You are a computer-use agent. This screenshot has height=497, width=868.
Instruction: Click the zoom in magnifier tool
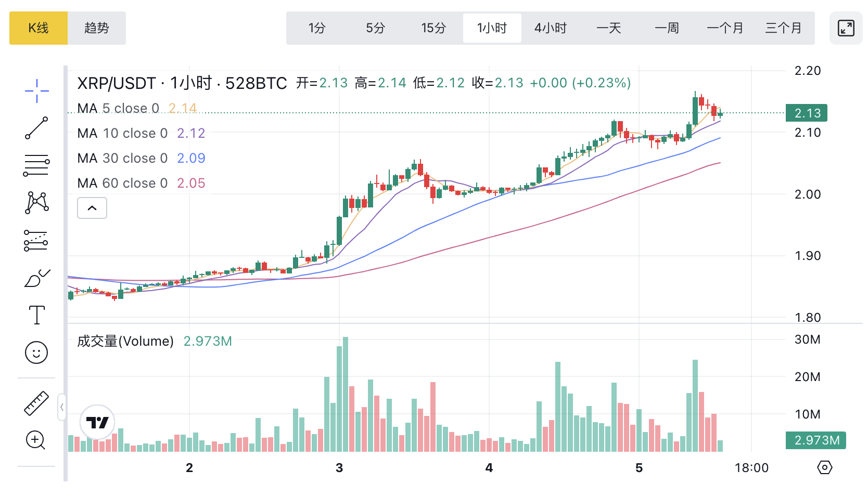pyautogui.click(x=36, y=440)
